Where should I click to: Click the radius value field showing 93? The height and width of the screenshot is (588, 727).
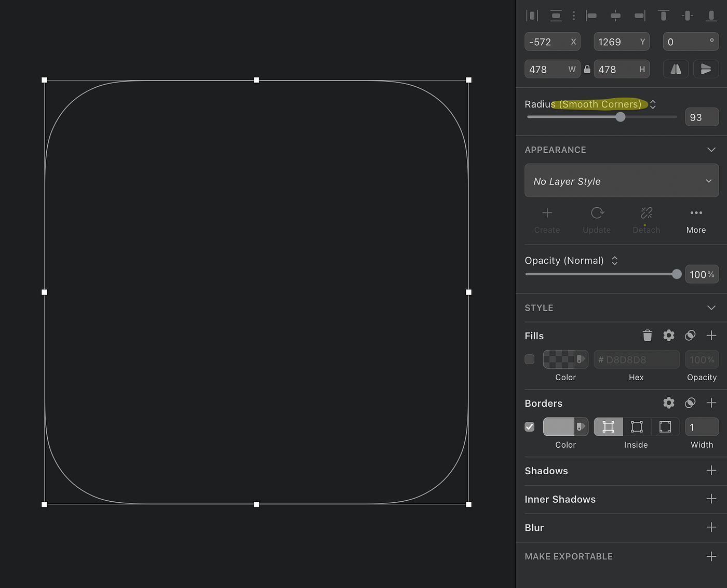702,117
